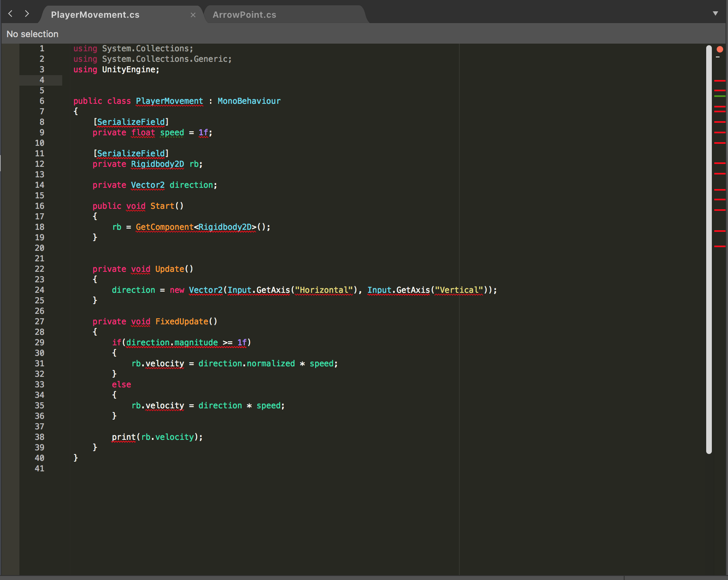728x580 pixels.
Task: Open the document list dropdown arrow
Action: tap(715, 13)
